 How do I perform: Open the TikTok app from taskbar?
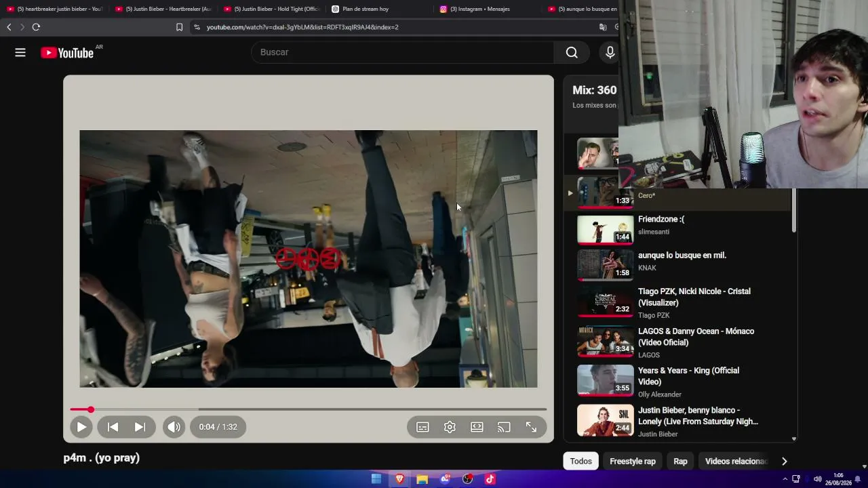pos(490,479)
